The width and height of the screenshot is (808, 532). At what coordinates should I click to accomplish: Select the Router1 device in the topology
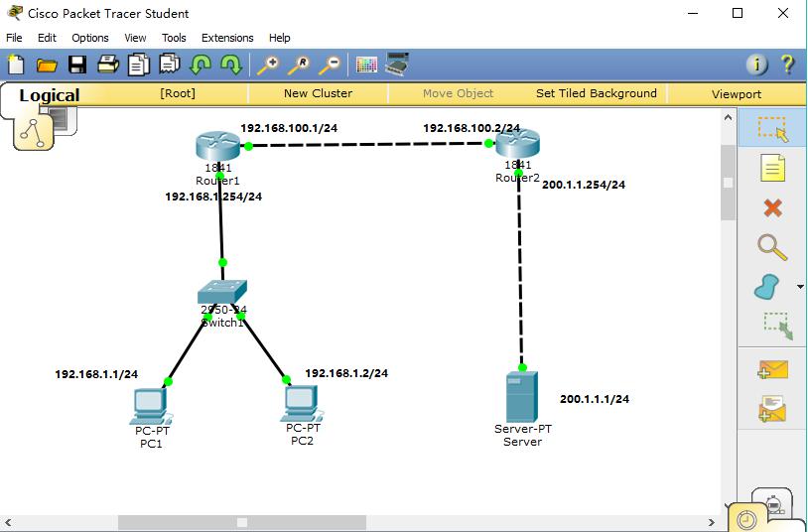point(217,148)
